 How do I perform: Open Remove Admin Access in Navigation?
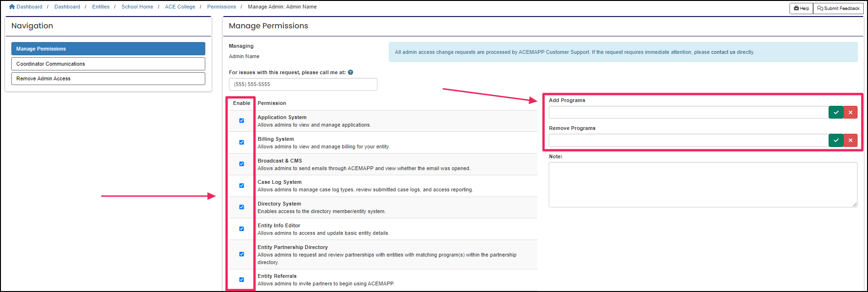point(108,78)
